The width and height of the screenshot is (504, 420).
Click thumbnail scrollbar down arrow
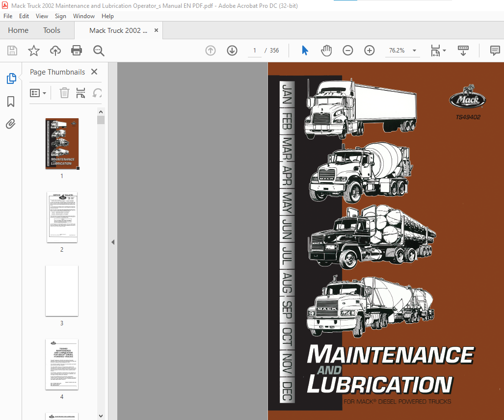[x=101, y=416]
